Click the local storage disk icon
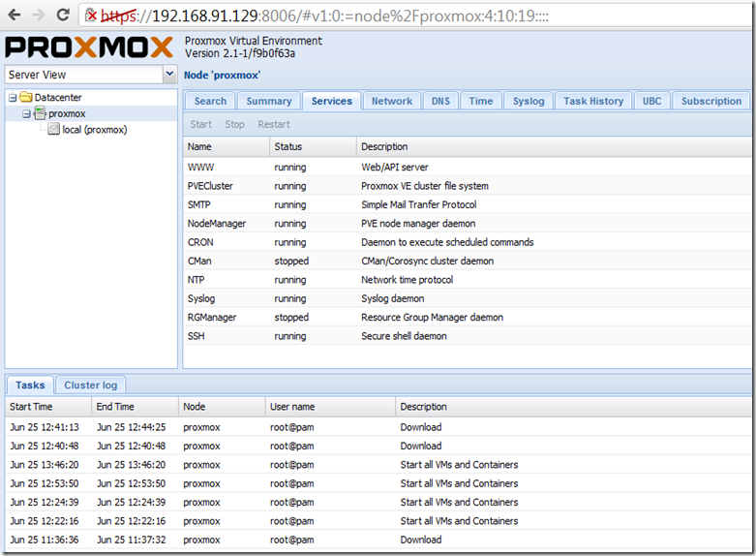This screenshot has height=556, width=756. pyautogui.click(x=54, y=130)
